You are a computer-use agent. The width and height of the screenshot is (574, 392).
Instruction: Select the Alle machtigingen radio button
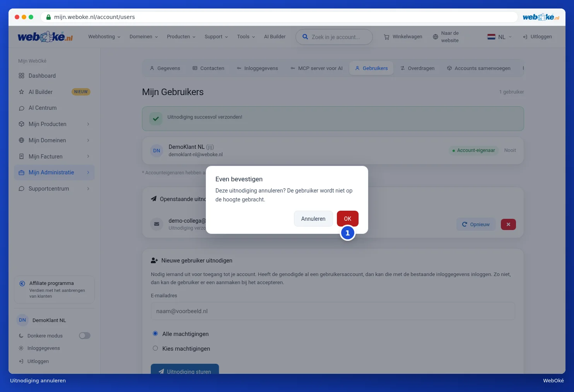pos(155,334)
